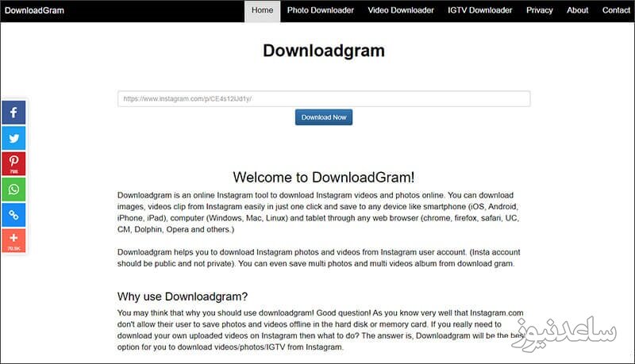
Task: Click the Why use Downloadgram? heading
Action: pos(183,297)
